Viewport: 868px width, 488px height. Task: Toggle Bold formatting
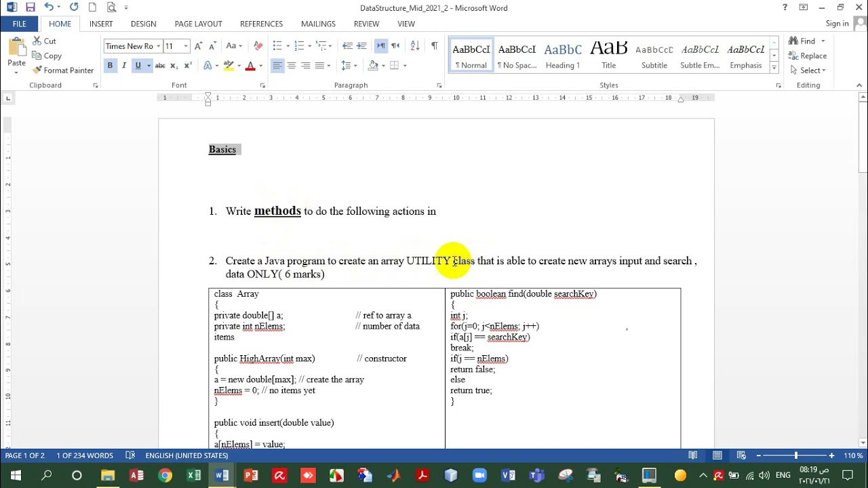click(110, 66)
